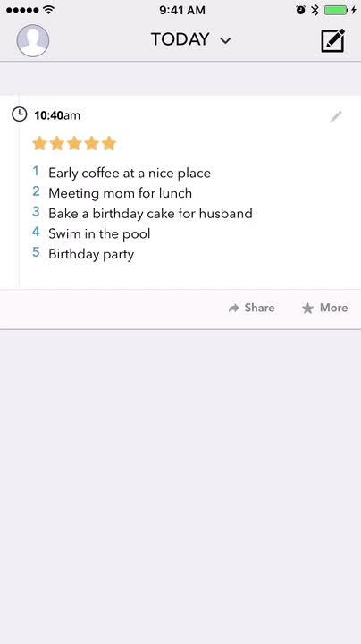The height and width of the screenshot is (644, 361).
Task: Click the small pencil edit icon
Action: click(336, 116)
